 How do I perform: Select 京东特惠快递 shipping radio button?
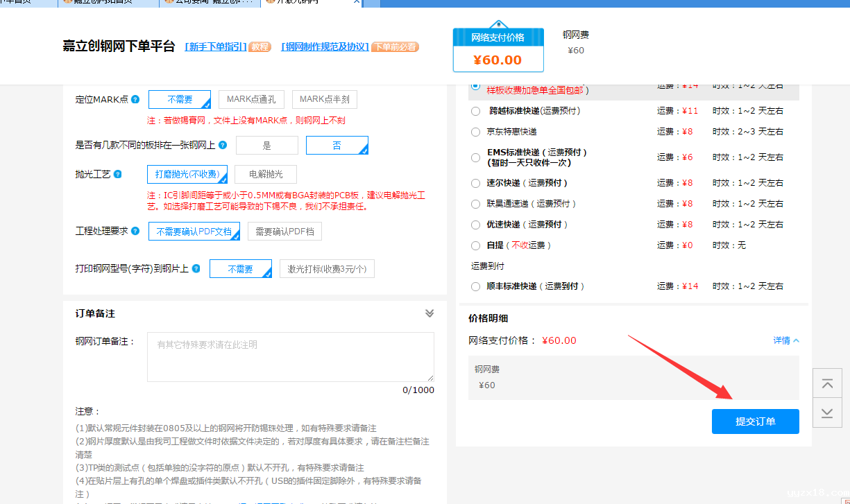pyautogui.click(x=475, y=132)
